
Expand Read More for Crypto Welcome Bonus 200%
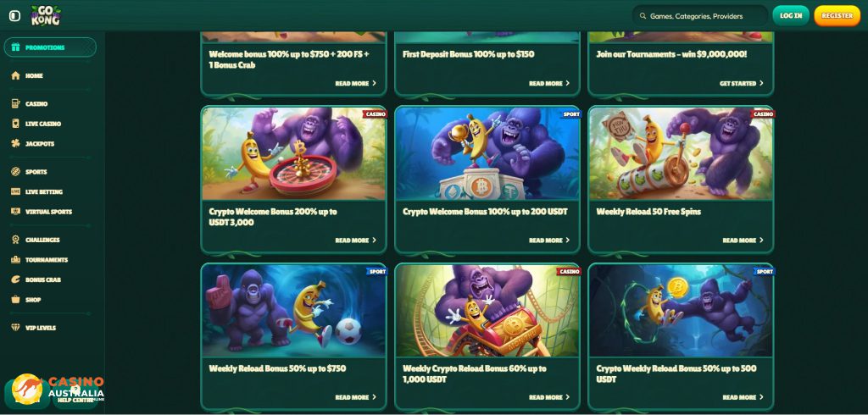click(x=355, y=241)
